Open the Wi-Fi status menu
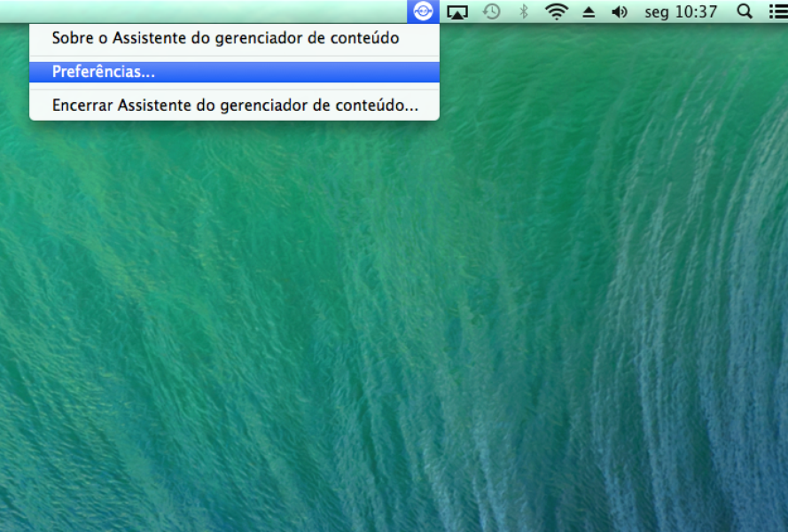This screenshot has height=532, width=788. pyautogui.click(x=557, y=11)
